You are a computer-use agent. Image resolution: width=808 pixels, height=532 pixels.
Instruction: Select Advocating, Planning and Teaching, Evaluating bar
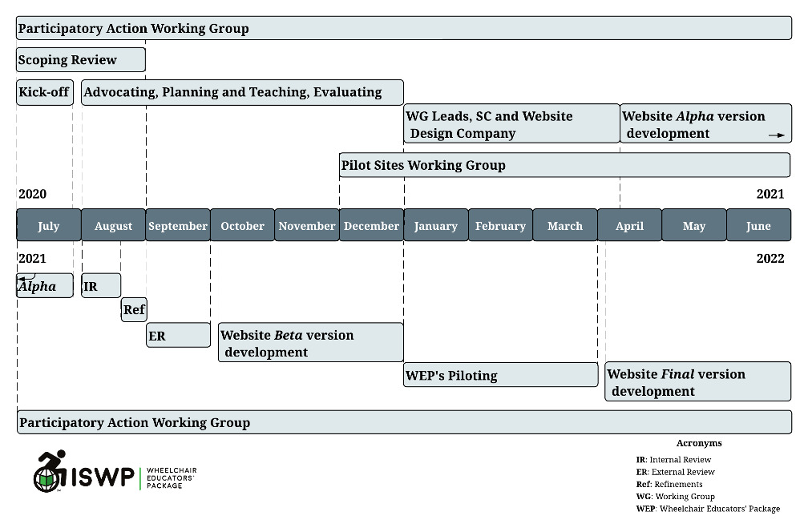click(242, 93)
